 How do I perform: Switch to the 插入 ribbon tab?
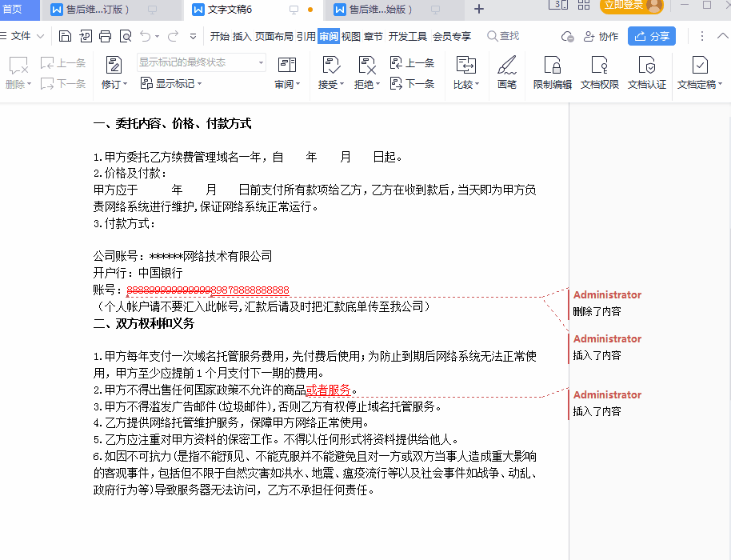(242, 36)
